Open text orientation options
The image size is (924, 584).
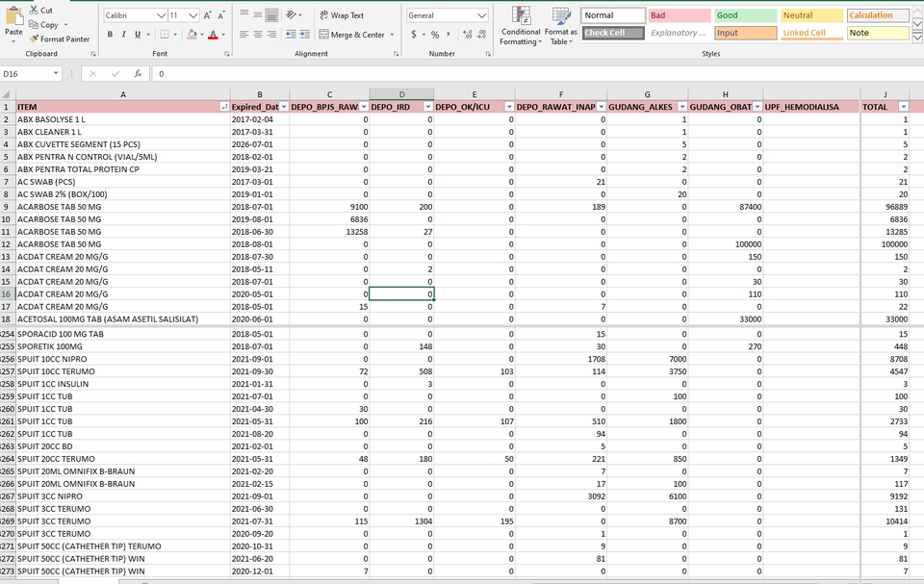[x=295, y=14]
